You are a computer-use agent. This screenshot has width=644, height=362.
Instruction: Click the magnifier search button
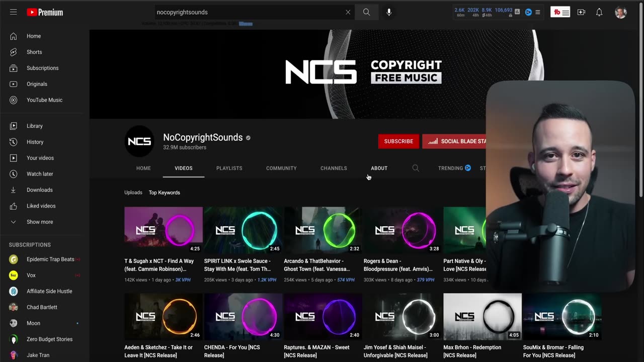pos(366,12)
